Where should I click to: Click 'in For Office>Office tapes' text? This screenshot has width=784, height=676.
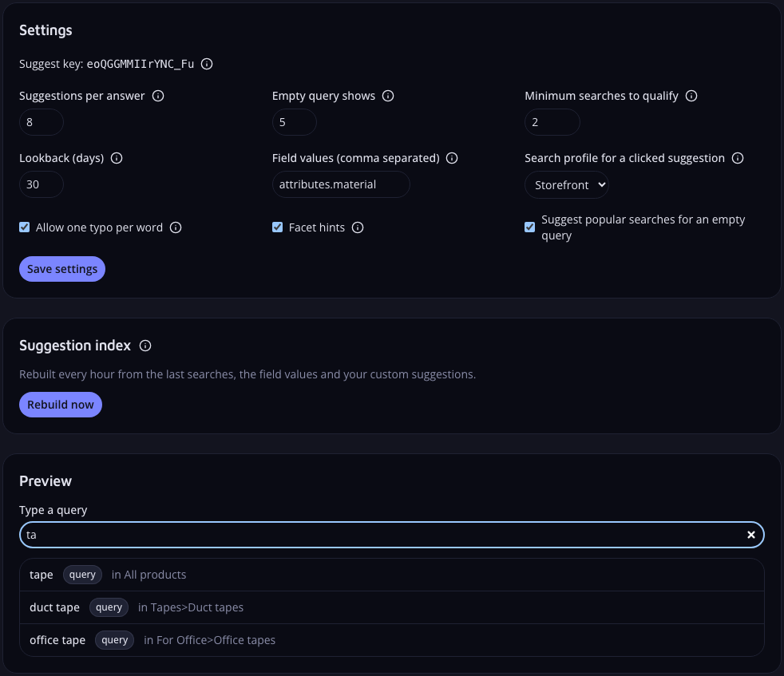click(x=209, y=640)
